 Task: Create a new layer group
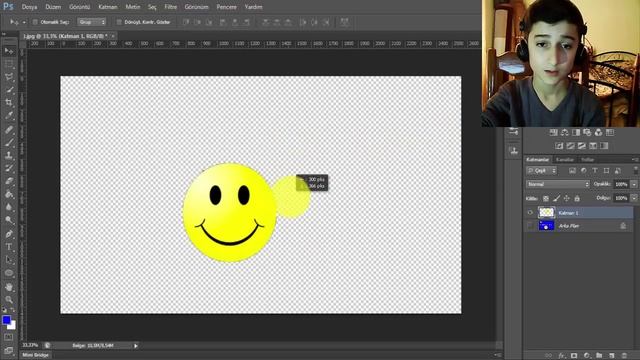[x=599, y=356]
